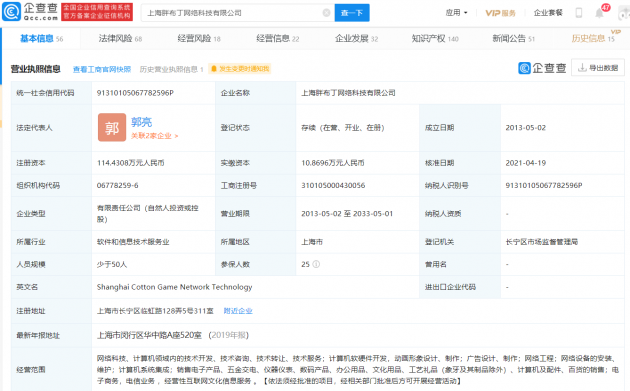Click the 查一下 search button

pos(352,13)
